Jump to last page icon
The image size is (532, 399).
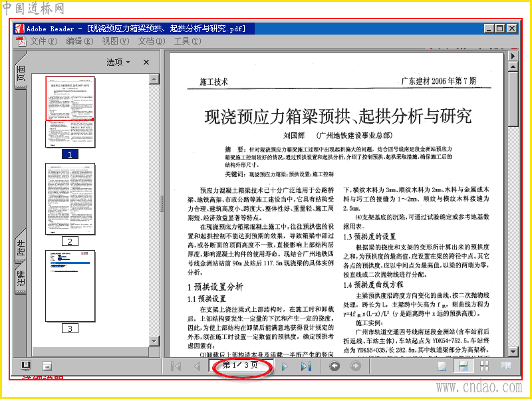pyautogui.click(x=307, y=366)
